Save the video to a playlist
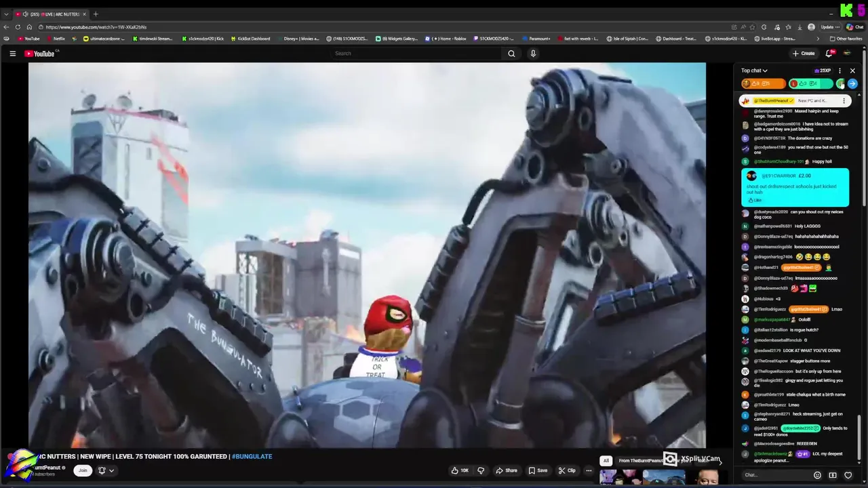Screen dimensions: 868x488 pyautogui.click(x=538, y=470)
